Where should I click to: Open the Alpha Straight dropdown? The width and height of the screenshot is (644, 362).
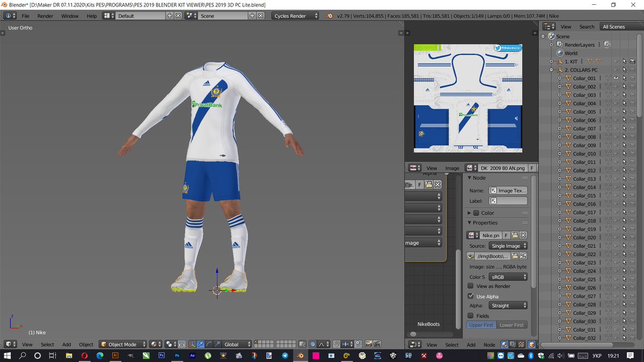coord(508,305)
